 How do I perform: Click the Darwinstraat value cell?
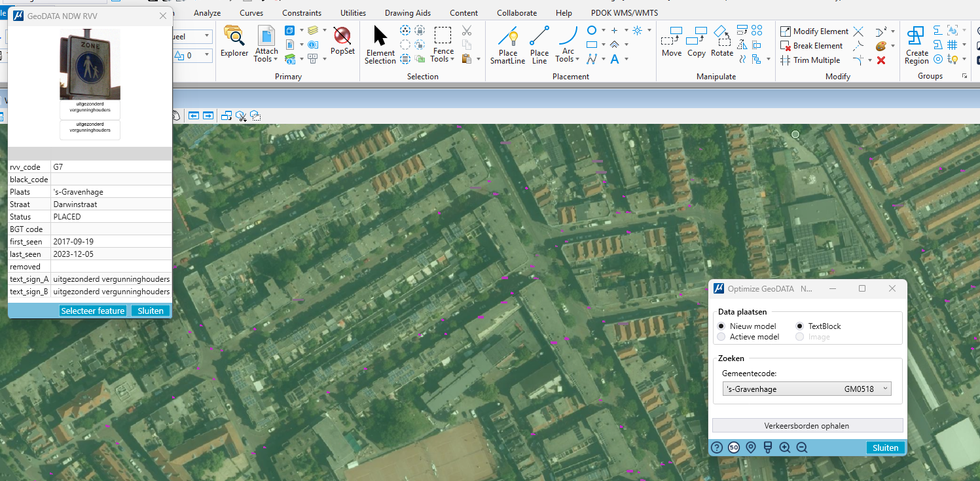(111, 204)
